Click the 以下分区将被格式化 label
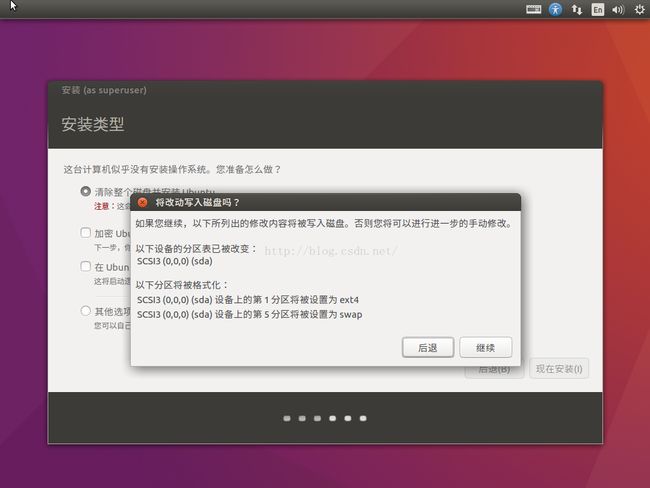This screenshot has height=488, width=650. pos(182,285)
